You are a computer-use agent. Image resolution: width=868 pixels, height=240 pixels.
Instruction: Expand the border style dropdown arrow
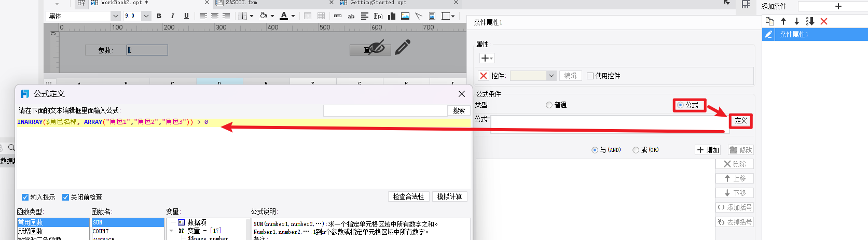point(252,16)
